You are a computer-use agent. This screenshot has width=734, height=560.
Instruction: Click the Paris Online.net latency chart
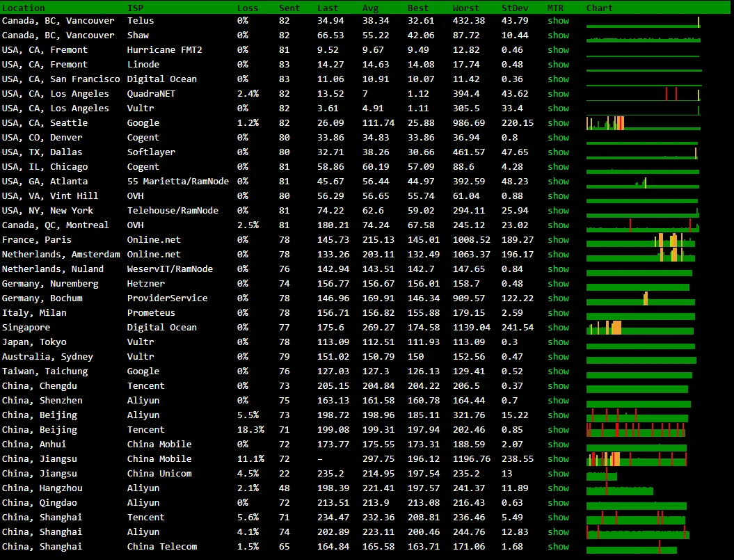point(641,240)
